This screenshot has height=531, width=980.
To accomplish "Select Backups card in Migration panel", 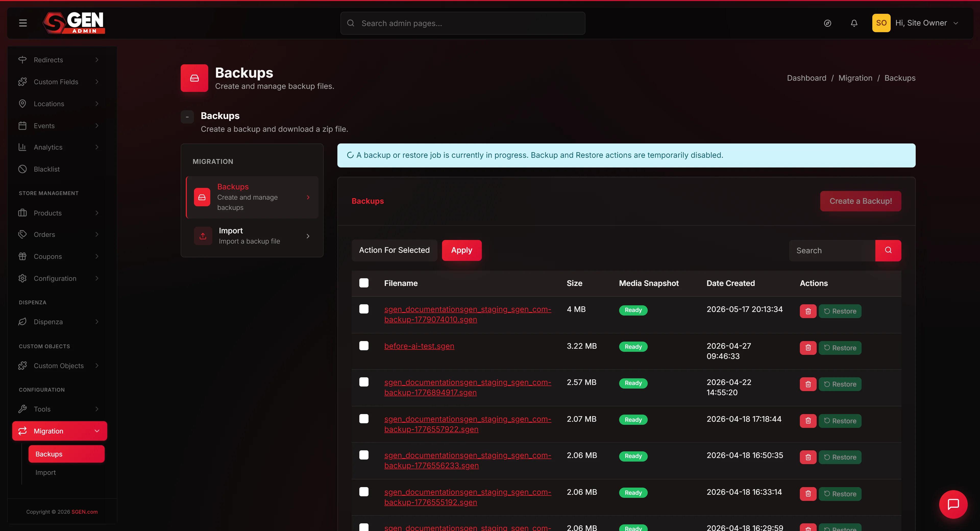I will pyautogui.click(x=252, y=197).
